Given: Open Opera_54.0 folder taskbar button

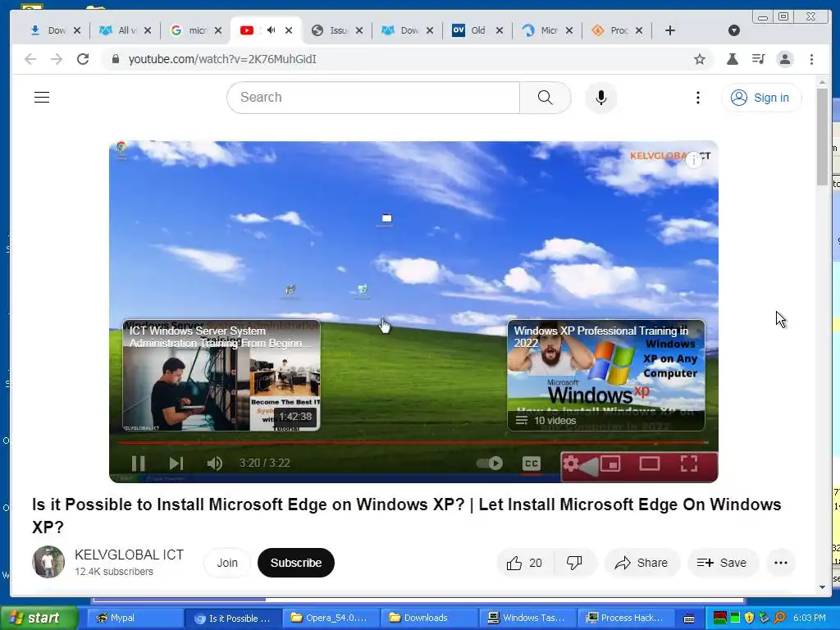Looking at the screenshot, I should (329, 618).
